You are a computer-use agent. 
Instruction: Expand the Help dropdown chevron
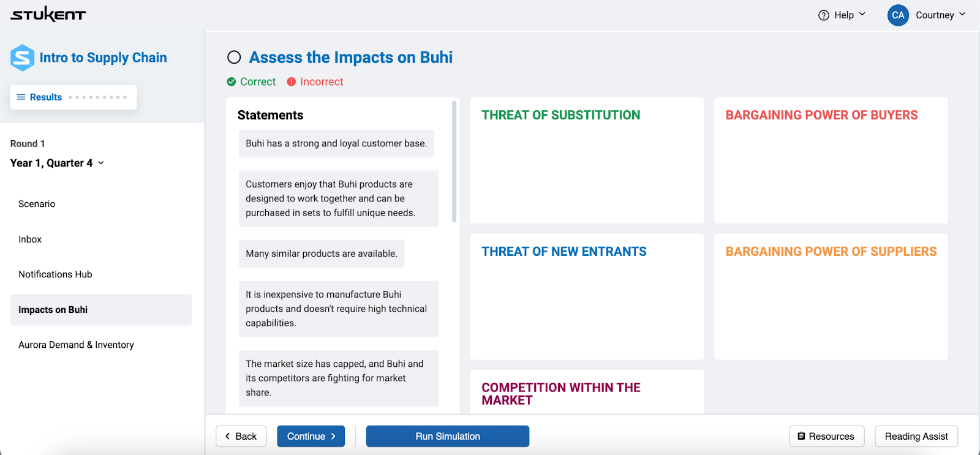tap(862, 14)
